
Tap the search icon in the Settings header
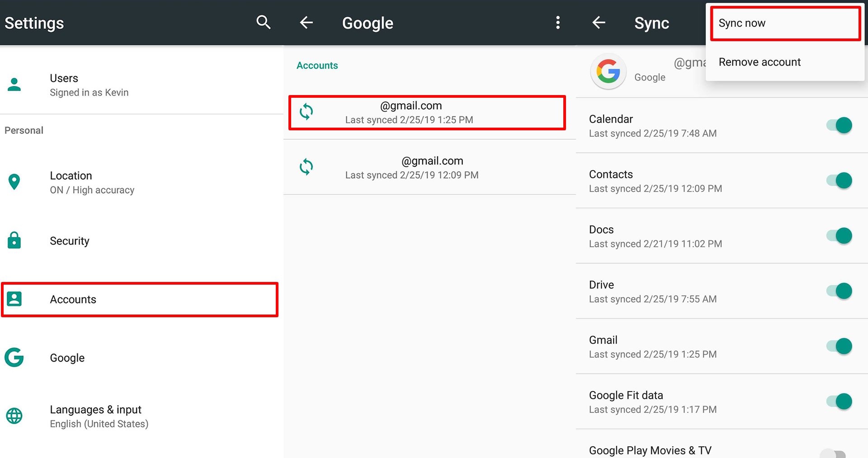[x=264, y=22]
